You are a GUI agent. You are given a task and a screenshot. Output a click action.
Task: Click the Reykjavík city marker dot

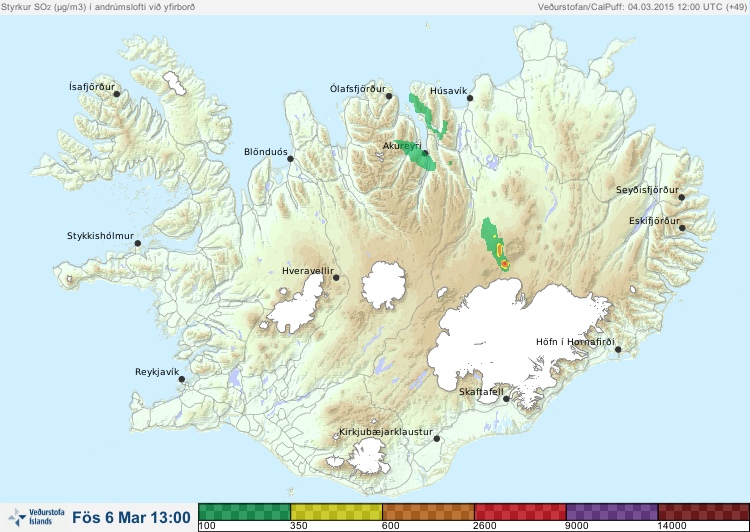[x=182, y=379]
